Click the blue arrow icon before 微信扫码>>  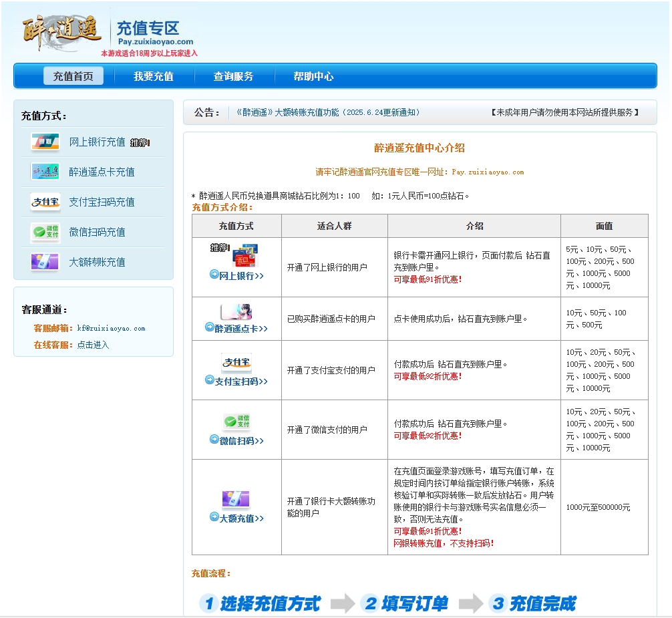coord(214,440)
